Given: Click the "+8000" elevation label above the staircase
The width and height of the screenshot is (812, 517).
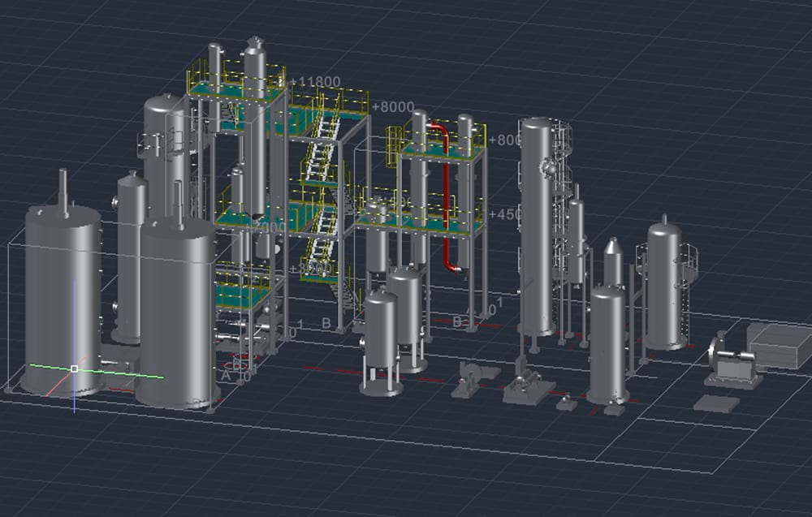Looking at the screenshot, I should pos(393,107).
